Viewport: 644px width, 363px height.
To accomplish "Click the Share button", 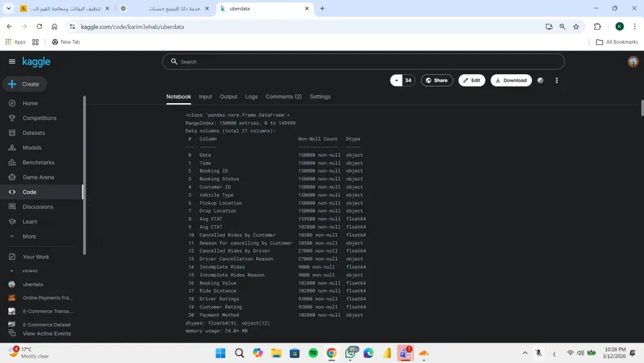I will tap(437, 81).
